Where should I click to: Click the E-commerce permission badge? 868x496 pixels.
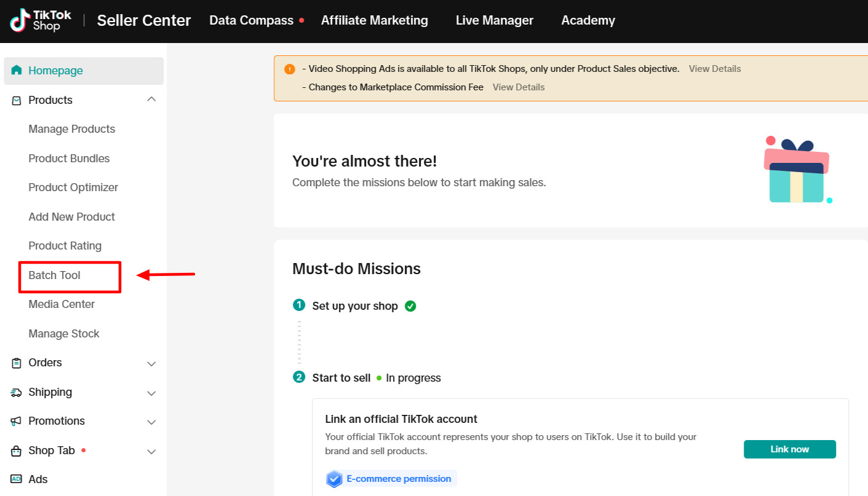[x=391, y=479]
